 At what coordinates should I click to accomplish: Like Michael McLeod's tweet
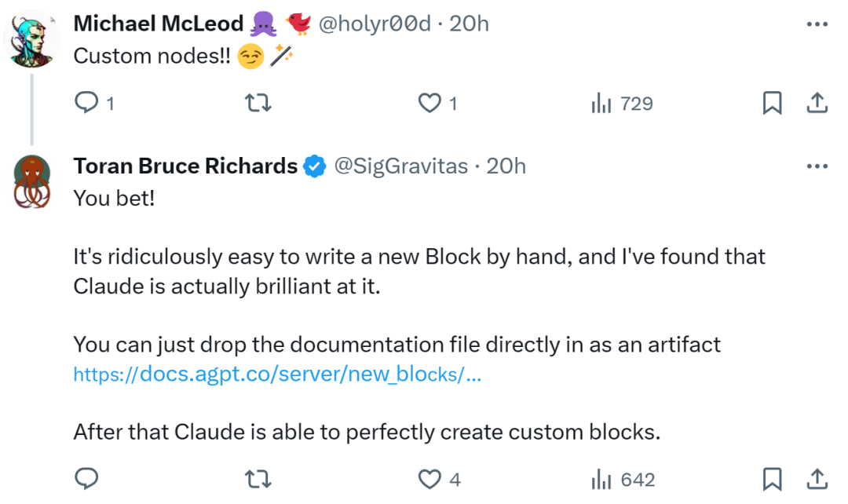(x=429, y=103)
